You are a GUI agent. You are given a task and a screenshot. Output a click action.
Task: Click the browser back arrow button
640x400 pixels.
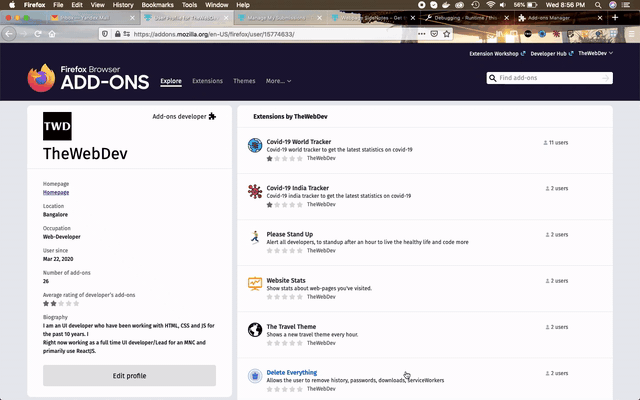pos(9,34)
